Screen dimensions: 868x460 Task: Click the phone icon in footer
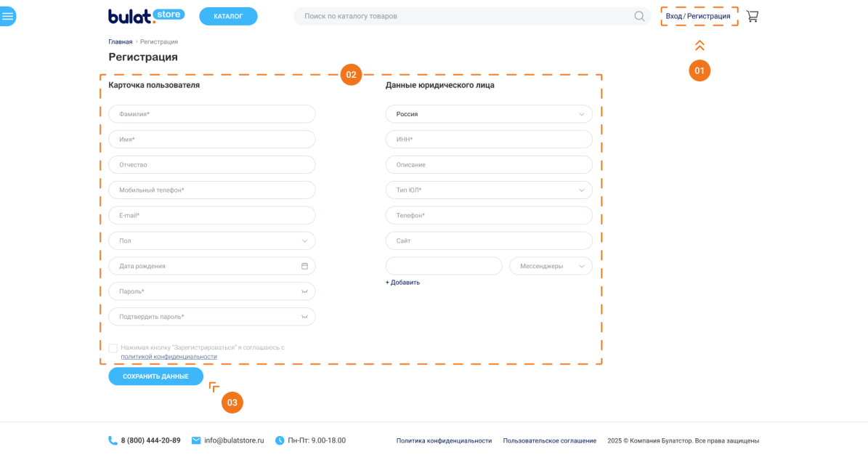113,440
